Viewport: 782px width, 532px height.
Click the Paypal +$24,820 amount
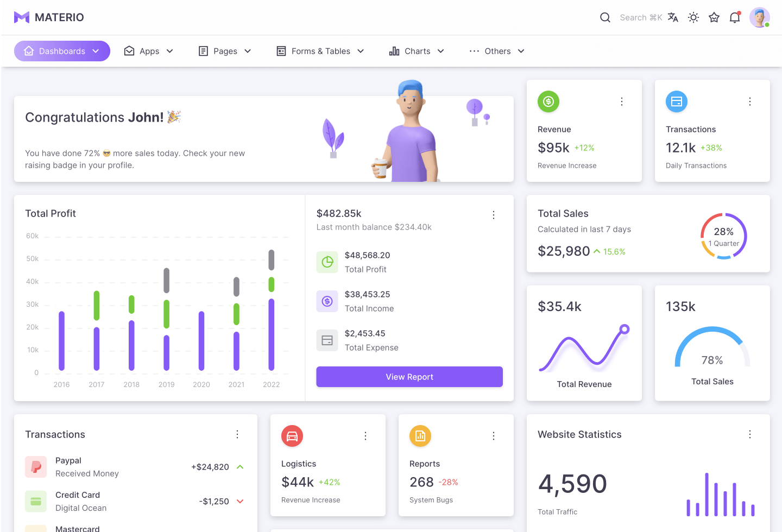tap(210, 467)
